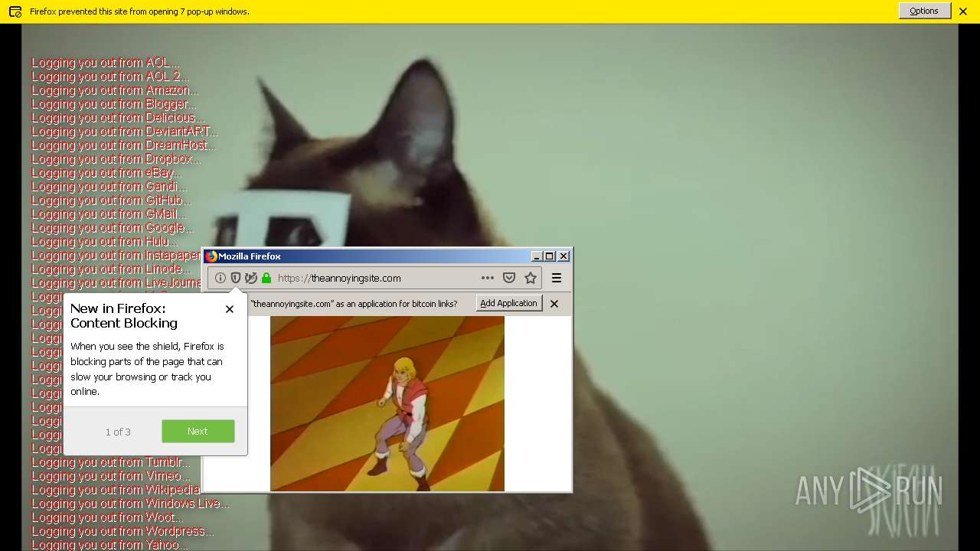Image resolution: width=980 pixels, height=551 pixels.
Task: Click the site information icon in address bar
Action: pos(220,278)
